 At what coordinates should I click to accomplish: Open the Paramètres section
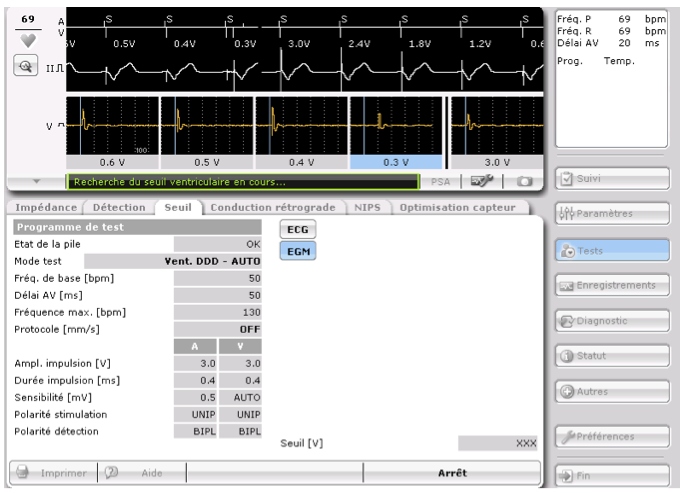611,215
